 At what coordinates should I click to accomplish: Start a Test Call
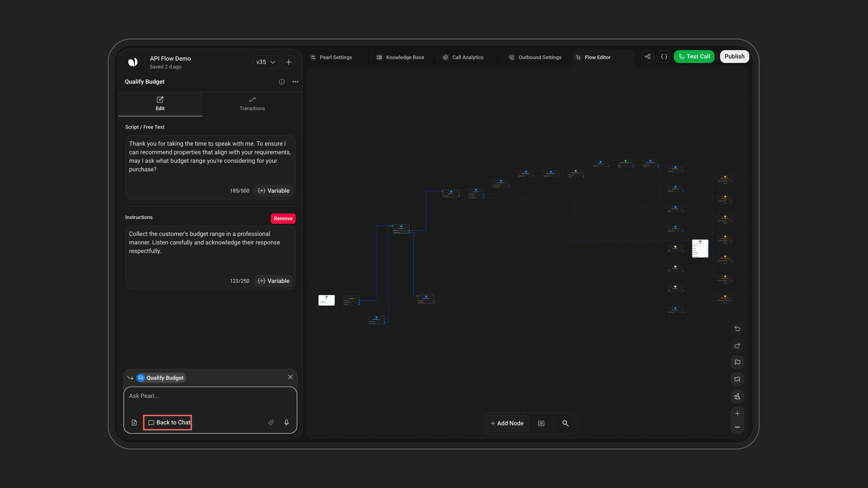(694, 57)
